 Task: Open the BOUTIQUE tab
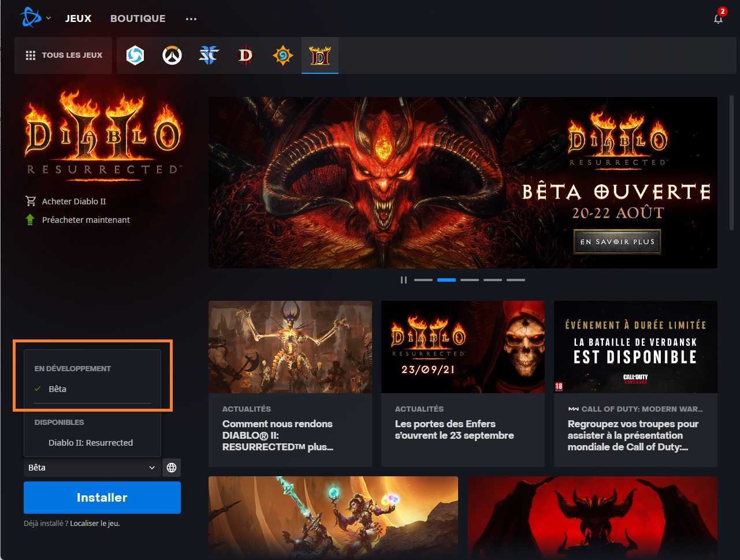point(137,18)
